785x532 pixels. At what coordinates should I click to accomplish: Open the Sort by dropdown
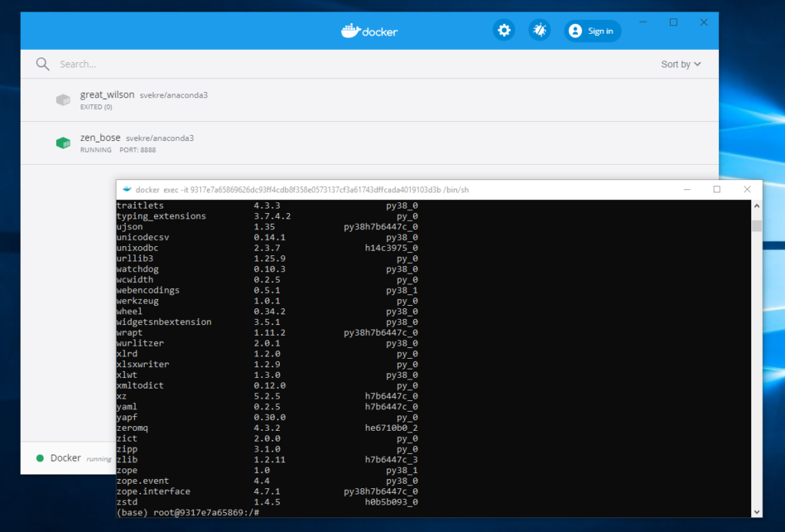(x=681, y=64)
